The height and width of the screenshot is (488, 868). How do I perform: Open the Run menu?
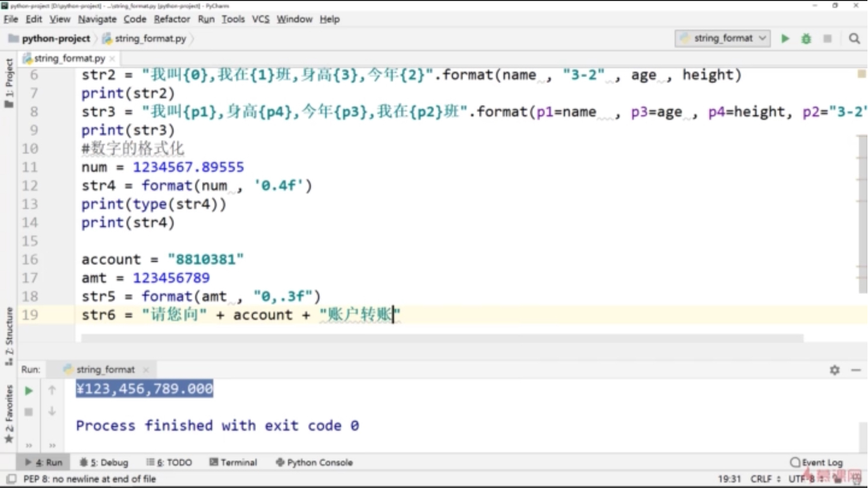(x=206, y=19)
